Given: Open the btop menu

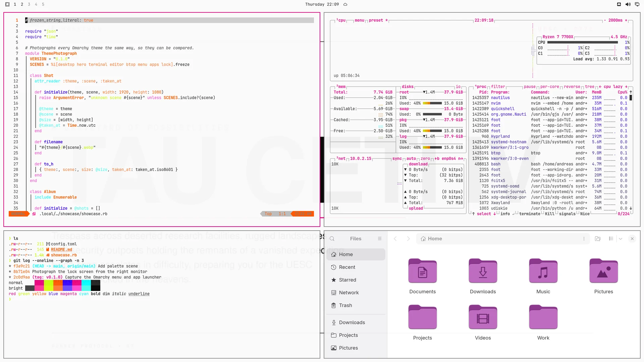Looking at the screenshot, I should 359,20.
